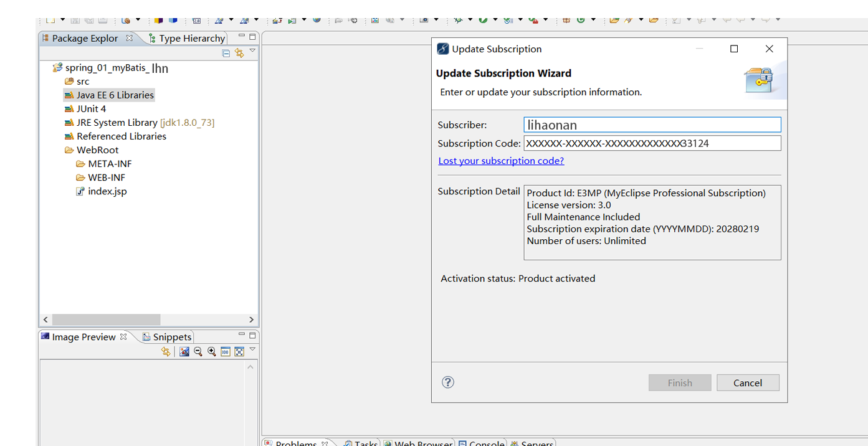This screenshot has width=868, height=446.
Task: Click Image Preview scroll up arrow
Action: [x=250, y=368]
